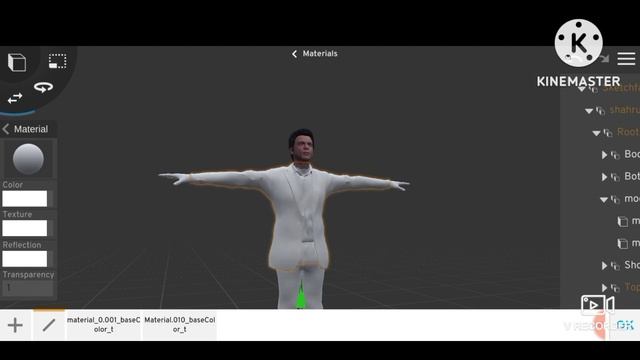The image size is (640, 360).
Task: Expand the Sho node
Action: tap(604, 266)
